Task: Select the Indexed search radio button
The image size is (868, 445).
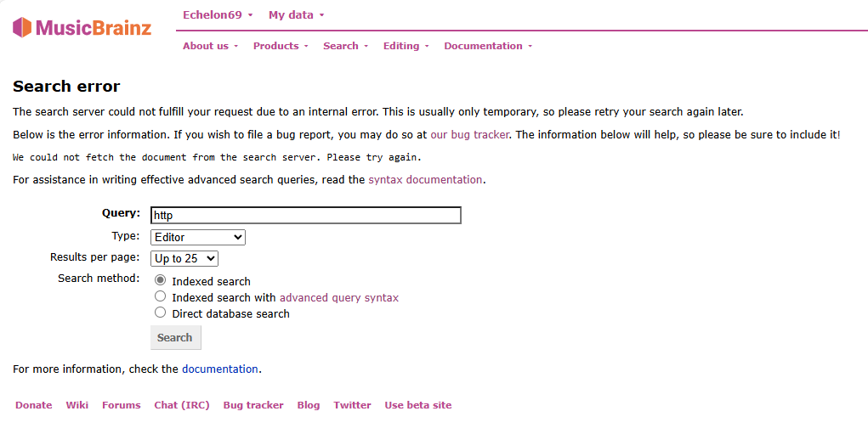Action: point(160,280)
